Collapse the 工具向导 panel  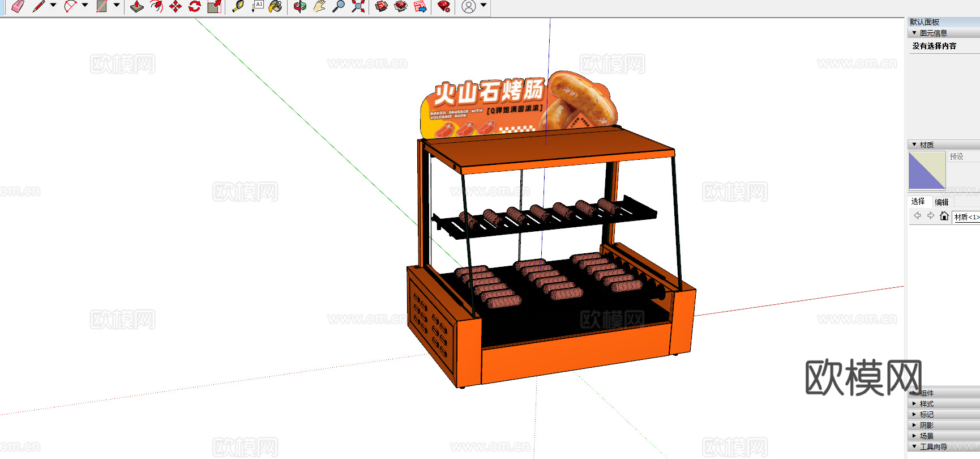944,447
